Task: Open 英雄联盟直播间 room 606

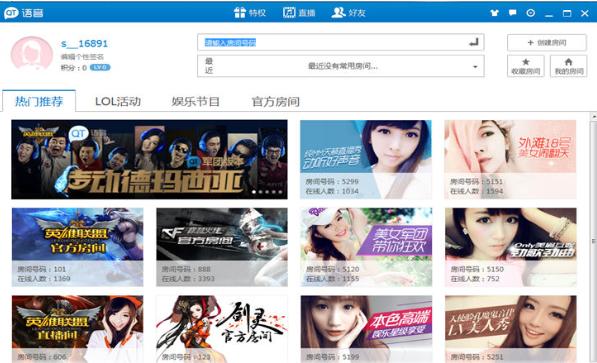Action: coord(77,329)
